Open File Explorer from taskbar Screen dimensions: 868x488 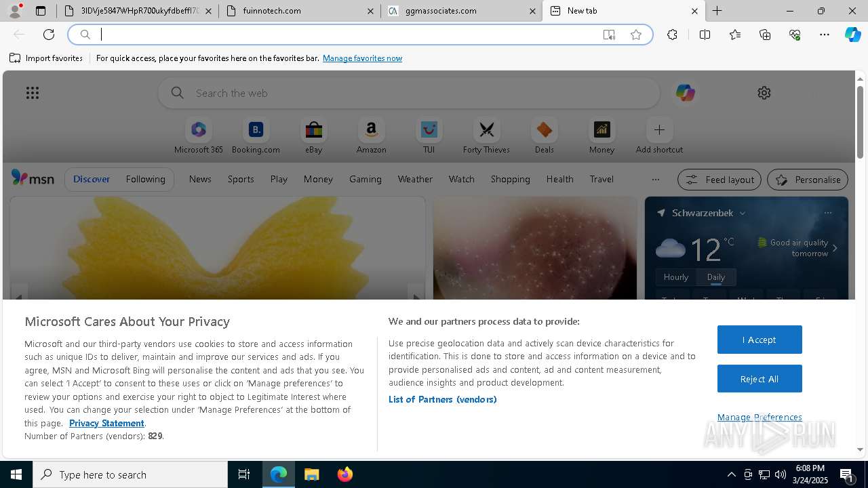(311, 474)
